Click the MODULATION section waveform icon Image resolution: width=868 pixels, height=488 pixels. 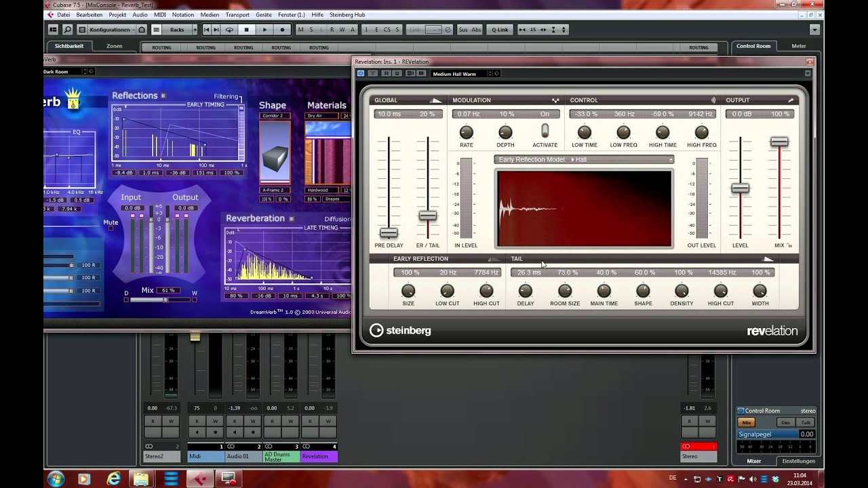(555, 100)
